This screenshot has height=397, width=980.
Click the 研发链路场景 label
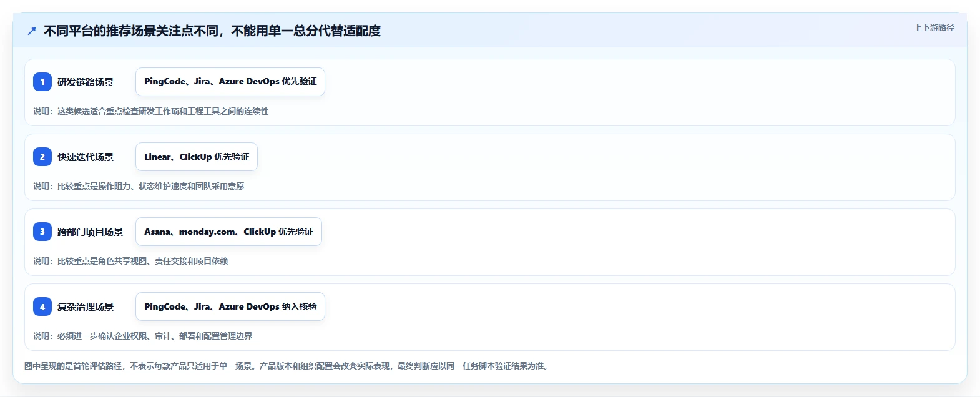[x=86, y=82]
